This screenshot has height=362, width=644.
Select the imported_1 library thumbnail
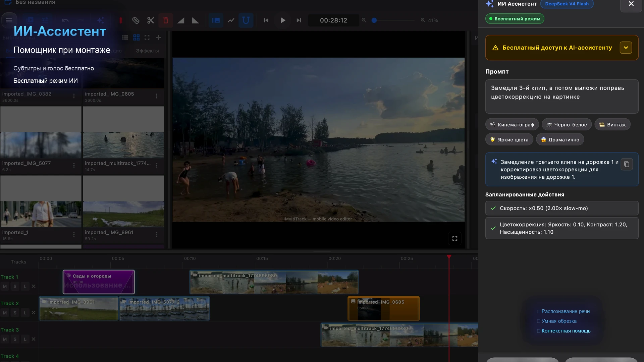tap(41, 201)
